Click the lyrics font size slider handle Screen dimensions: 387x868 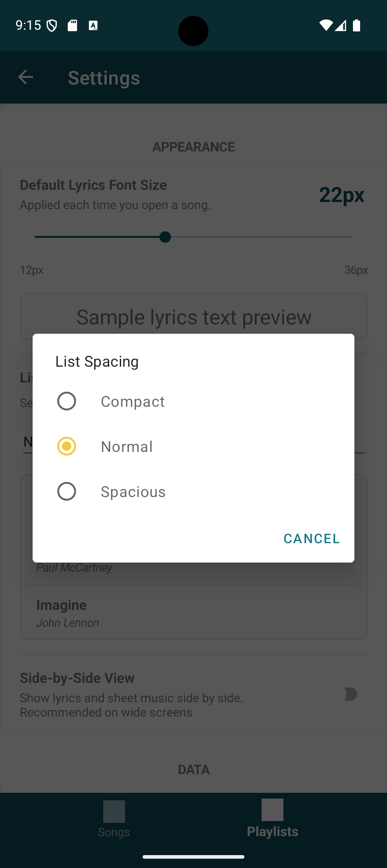point(165,237)
